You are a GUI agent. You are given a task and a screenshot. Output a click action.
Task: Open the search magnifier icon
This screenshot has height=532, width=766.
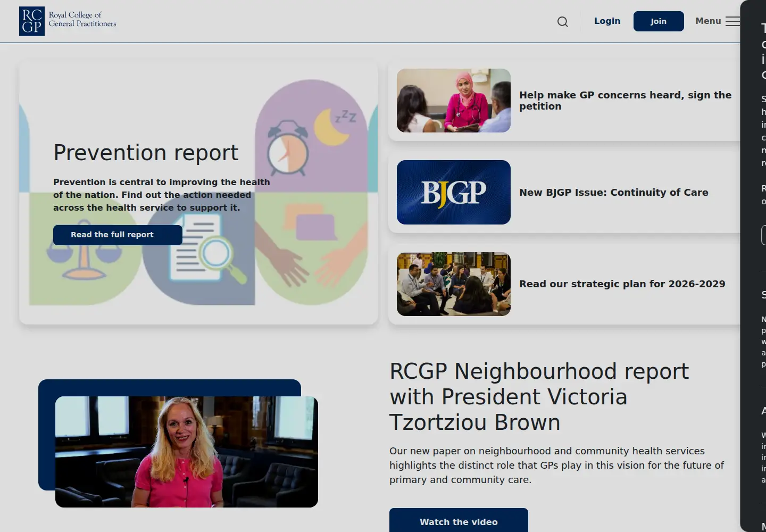(x=562, y=22)
